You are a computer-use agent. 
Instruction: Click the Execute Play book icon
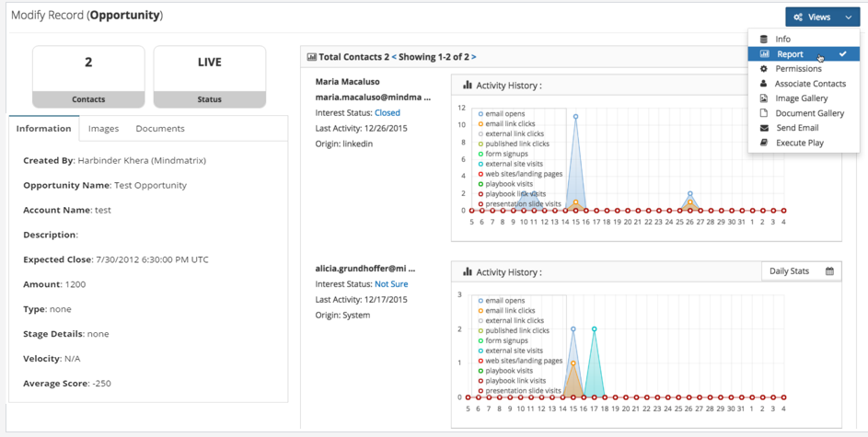pyautogui.click(x=764, y=143)
